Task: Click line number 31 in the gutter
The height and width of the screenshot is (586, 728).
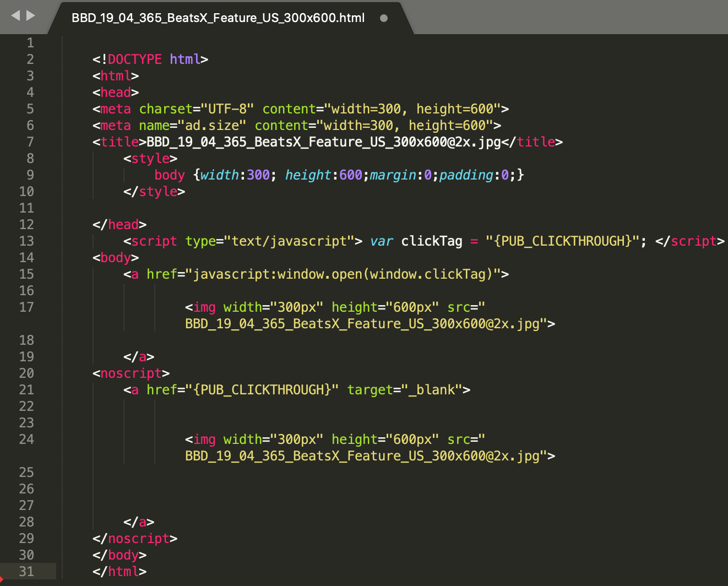Action: (x=26, y=571)
